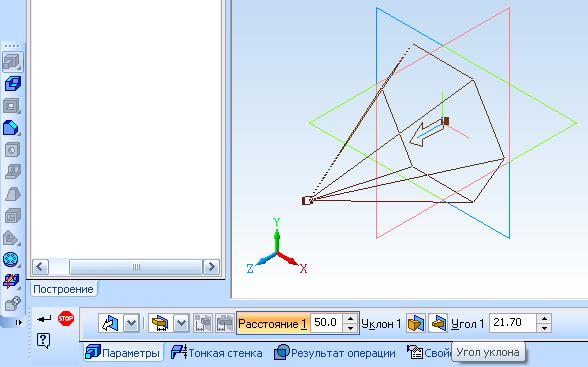The image size is (588, 367).
Task: Click the apex handle point of the pyramid
Action: [307, 201]
